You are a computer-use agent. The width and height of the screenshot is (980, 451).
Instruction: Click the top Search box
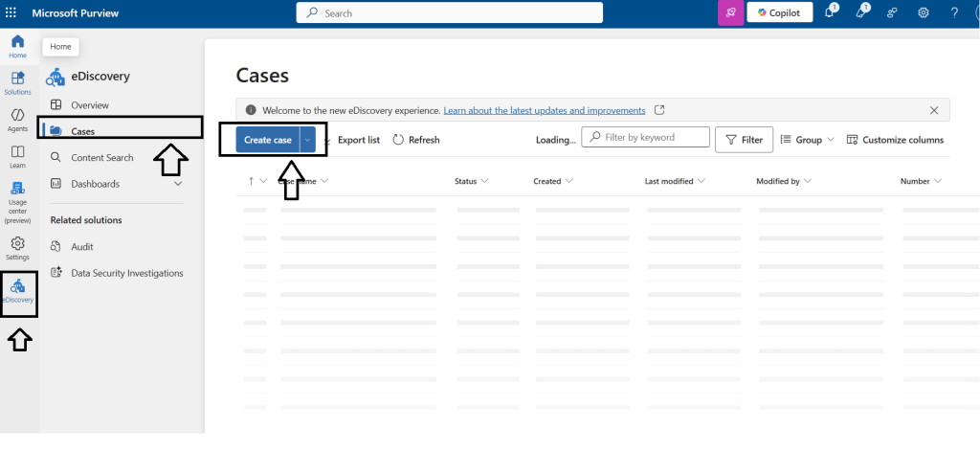(x=450, y=13)
